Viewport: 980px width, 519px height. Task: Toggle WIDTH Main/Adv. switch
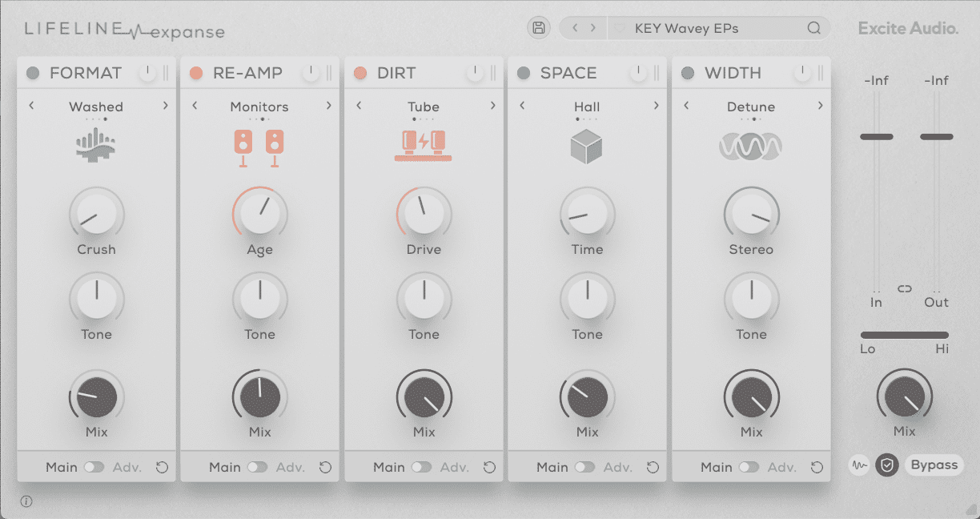(x=749, y=467)
